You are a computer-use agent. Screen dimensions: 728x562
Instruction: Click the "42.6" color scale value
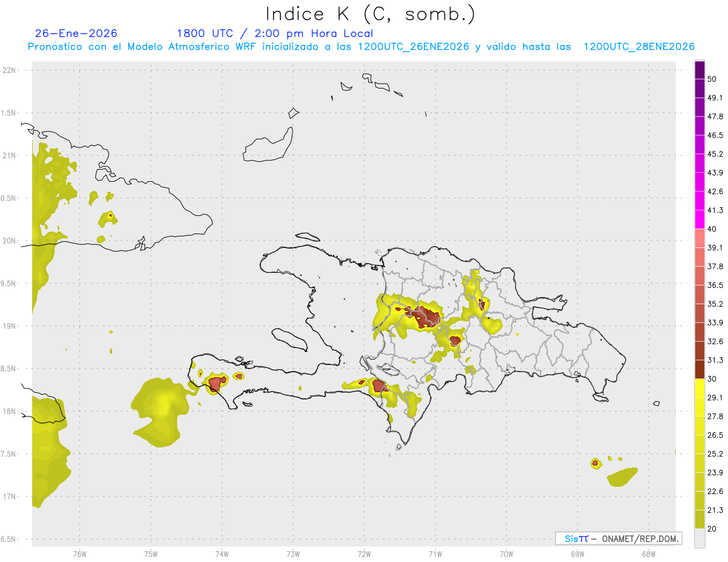pyautogui.click(x=715, y=192)
